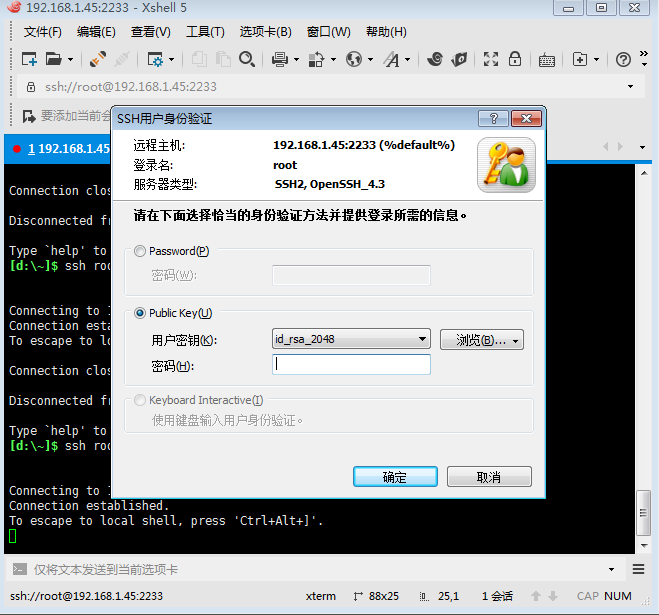This screenshot has height=615, width=659.
Task: Expand the Open session folder arrow
Action: click(70, 60)
